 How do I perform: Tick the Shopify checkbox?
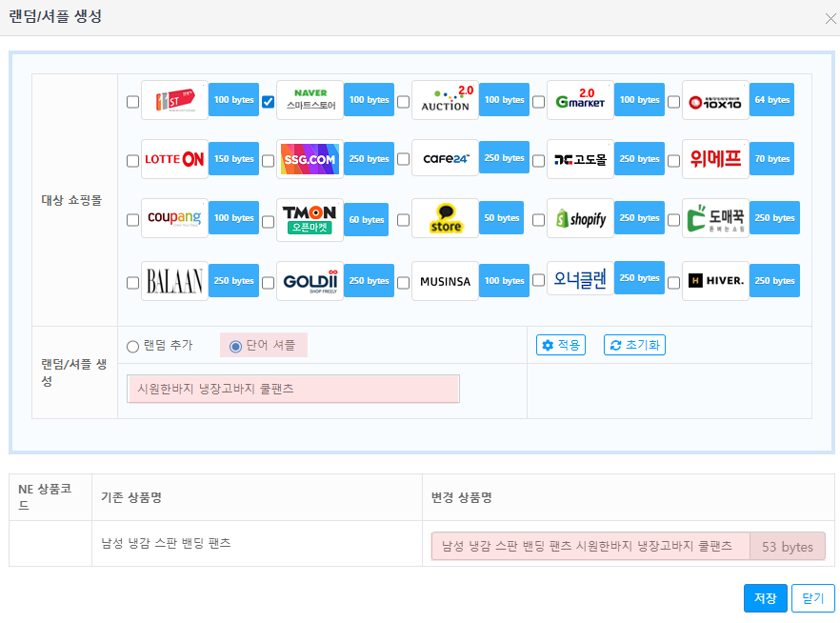[x=539, y=220]
